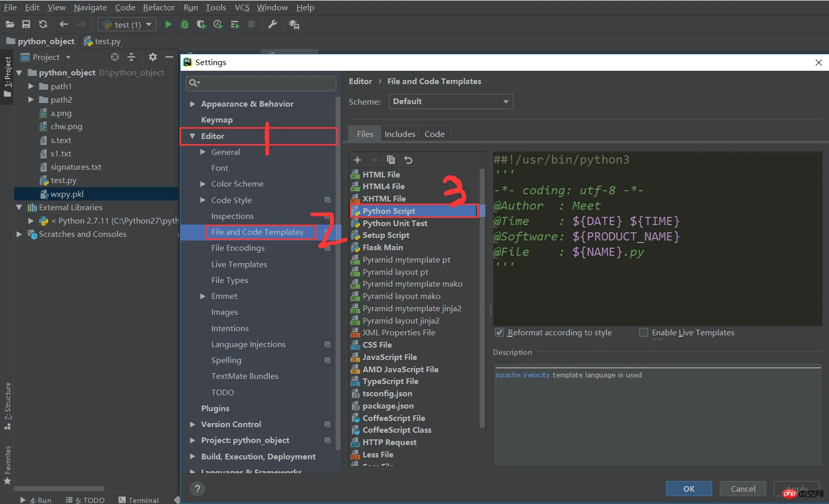Open the 4: Run tool window
Image resolution: width=829 pixels, height=504 pixels.
click(x=36, y=500)
